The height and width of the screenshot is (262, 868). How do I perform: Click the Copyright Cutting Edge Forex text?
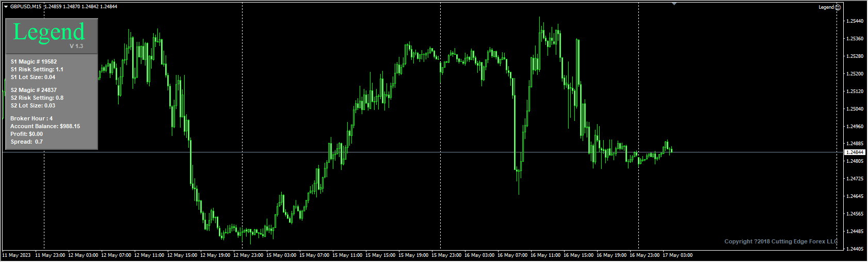click(781, 241)
